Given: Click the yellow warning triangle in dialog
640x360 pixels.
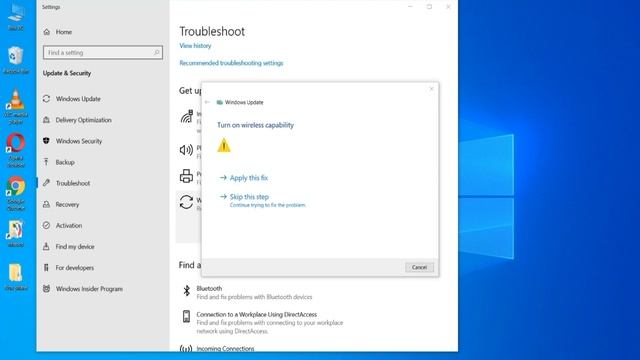Looking at the screenshot, I should [224, 145].
